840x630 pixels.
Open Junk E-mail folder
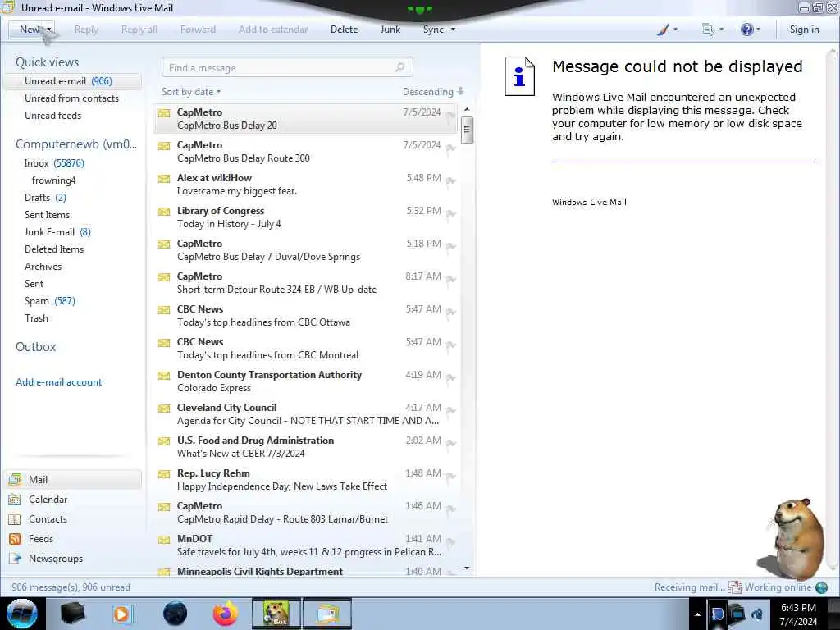coord(57,232)
